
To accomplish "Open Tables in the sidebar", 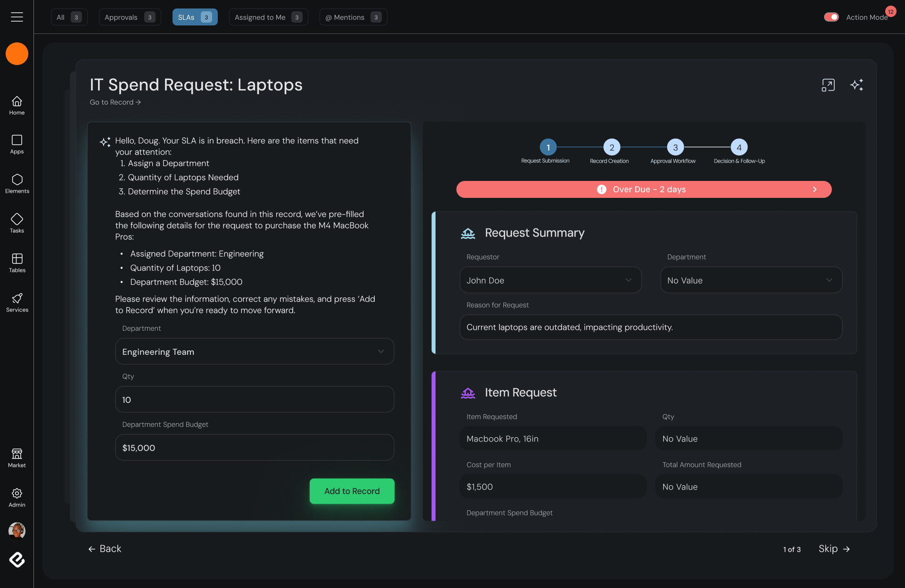I will pos(17,262).
